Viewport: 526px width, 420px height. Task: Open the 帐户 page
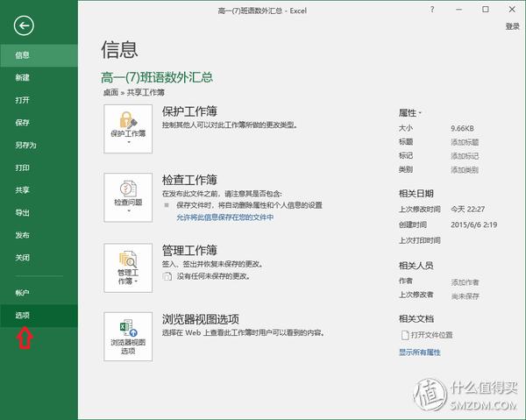click(x=39, y=293)
